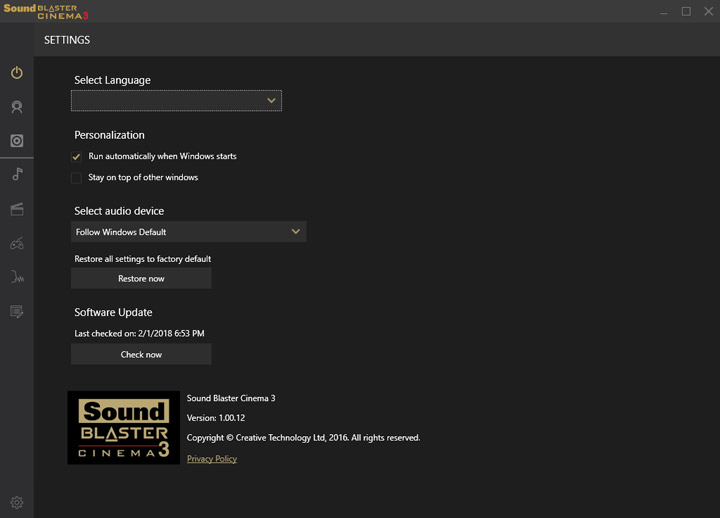Select the Movie clapperboard profile icon
The image size is (720, 518).
[17, 209]
